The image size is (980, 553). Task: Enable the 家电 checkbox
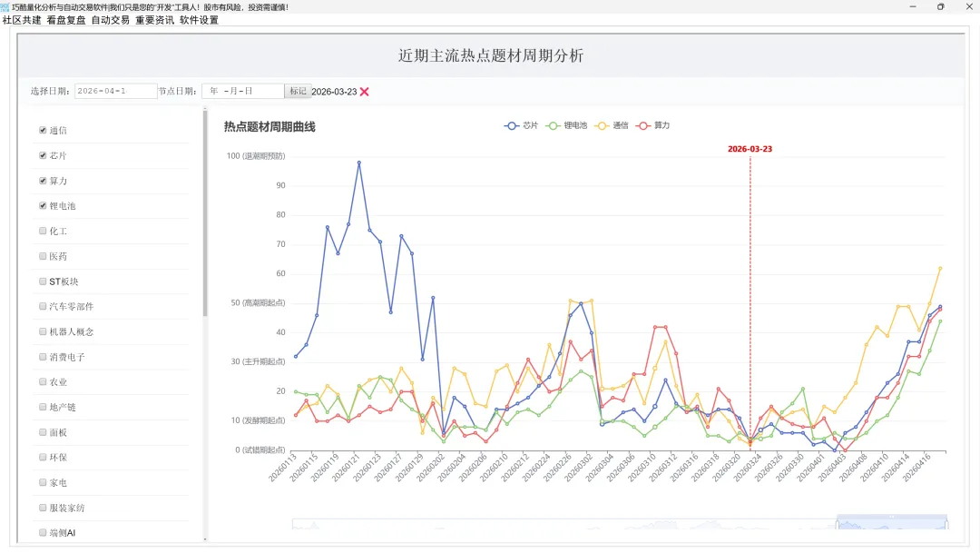click(x=43, y=482)
